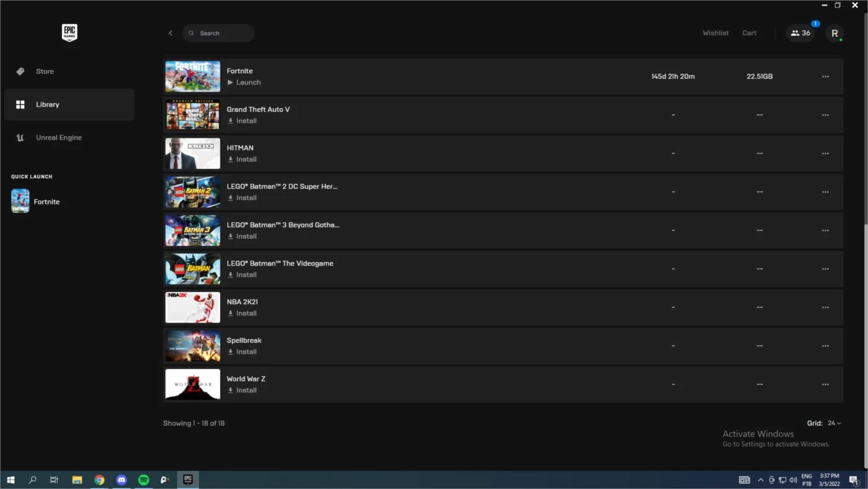Open Spotify from the taskbar
868x489 pixels.
pyautogui.click(x=143, y=480)
